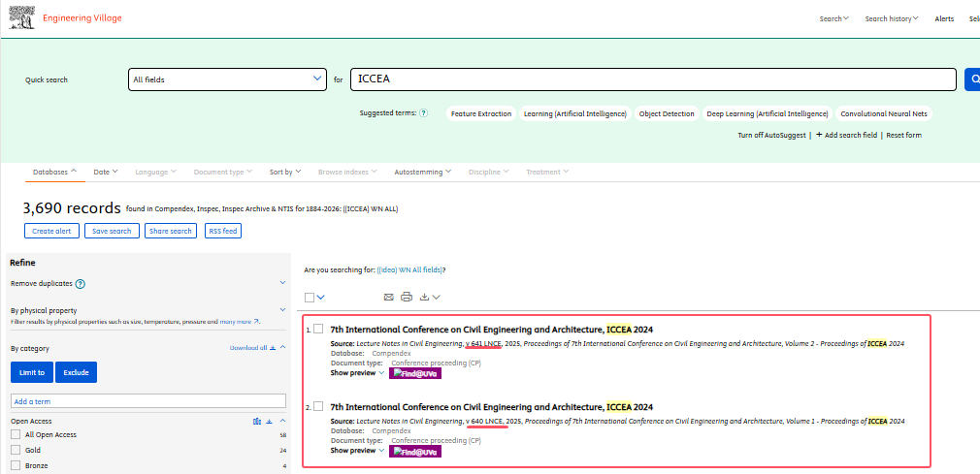Open the Browse indexes menu
Screen dimensions: 980x474
point(347,172)
